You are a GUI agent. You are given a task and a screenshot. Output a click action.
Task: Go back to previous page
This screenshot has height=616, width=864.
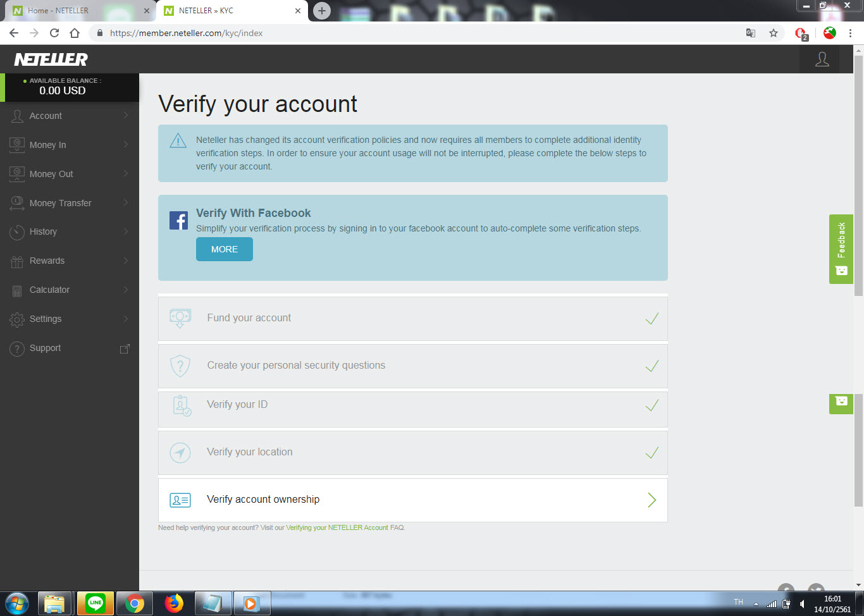[x=14, y=33]
